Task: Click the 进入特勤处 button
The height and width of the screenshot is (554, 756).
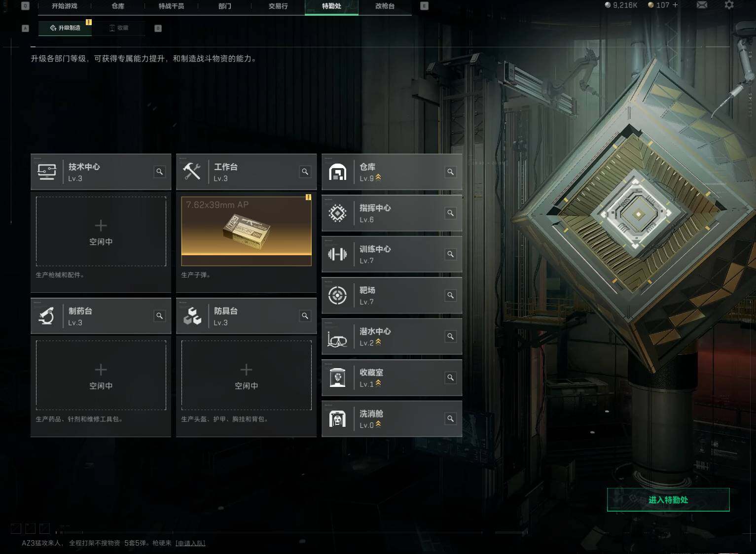Action: 668,500
